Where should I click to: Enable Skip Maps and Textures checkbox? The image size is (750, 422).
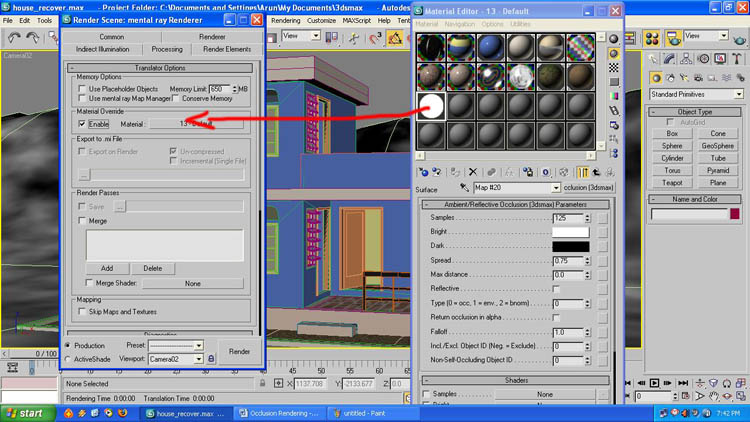pyautogui.click(x=81, y=312)
